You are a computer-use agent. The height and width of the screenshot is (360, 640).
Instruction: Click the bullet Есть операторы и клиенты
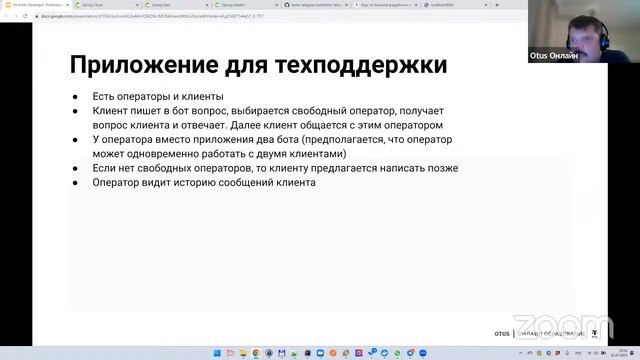158,96
